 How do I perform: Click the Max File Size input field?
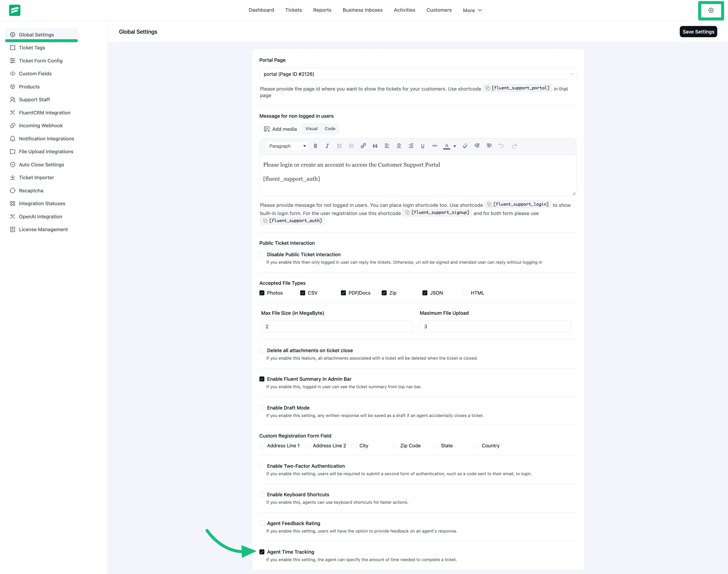(336, 326)
